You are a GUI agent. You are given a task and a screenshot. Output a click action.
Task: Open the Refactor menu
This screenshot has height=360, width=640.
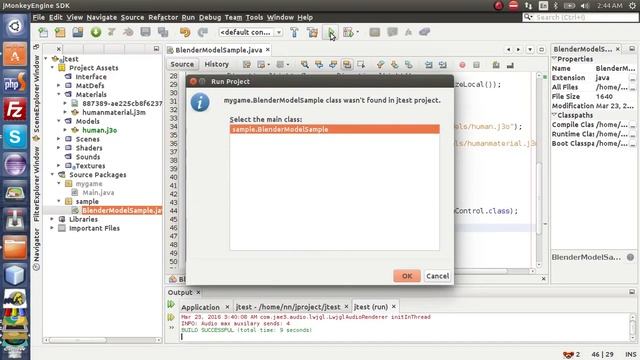pyautogui.click(x=163, y=17)
